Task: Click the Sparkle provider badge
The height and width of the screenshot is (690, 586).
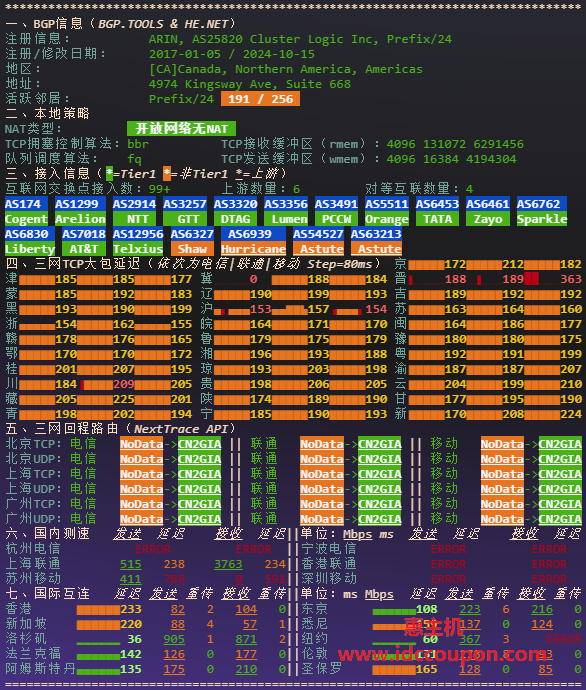Action: point(542,219)
